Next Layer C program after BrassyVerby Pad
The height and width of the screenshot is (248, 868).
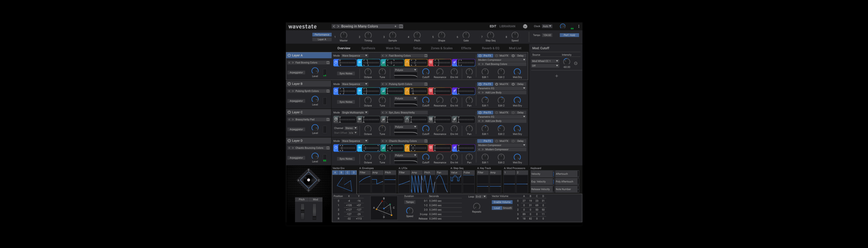tap(293, 120)
